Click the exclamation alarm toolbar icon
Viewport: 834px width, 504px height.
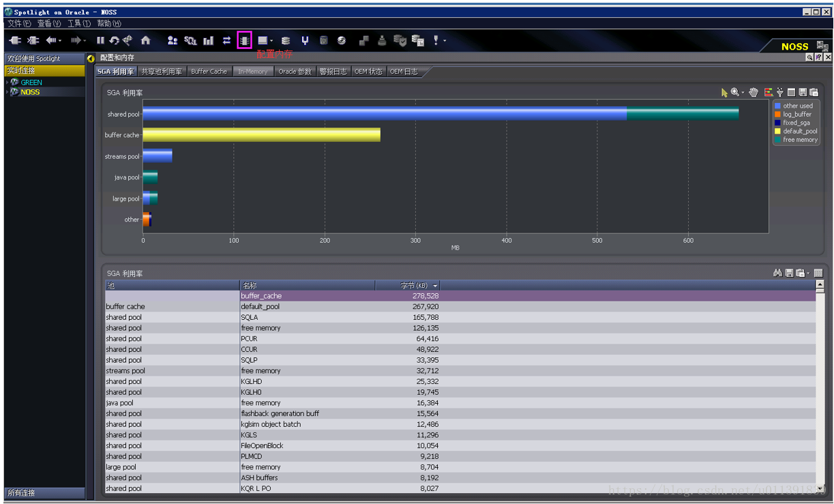point(436,41)
